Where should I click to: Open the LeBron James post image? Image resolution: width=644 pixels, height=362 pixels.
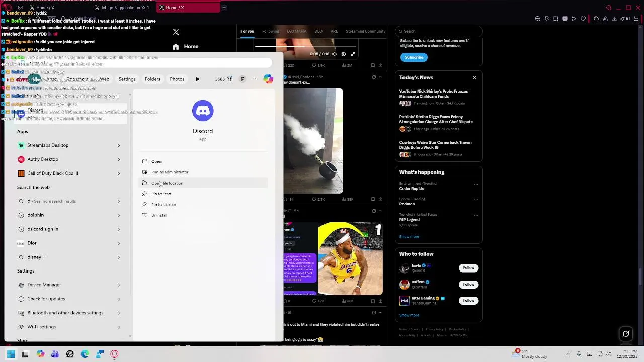click(350, 259)
